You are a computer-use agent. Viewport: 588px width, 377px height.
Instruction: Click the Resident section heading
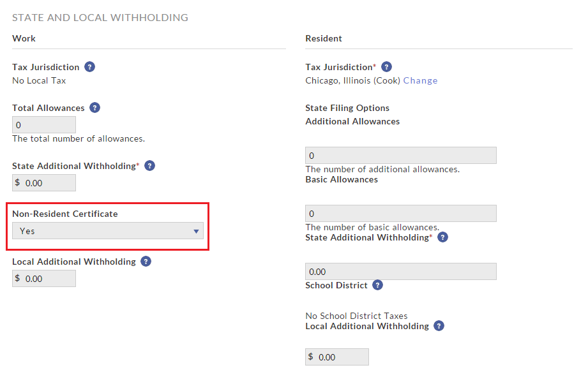click(x=324, y=39)
